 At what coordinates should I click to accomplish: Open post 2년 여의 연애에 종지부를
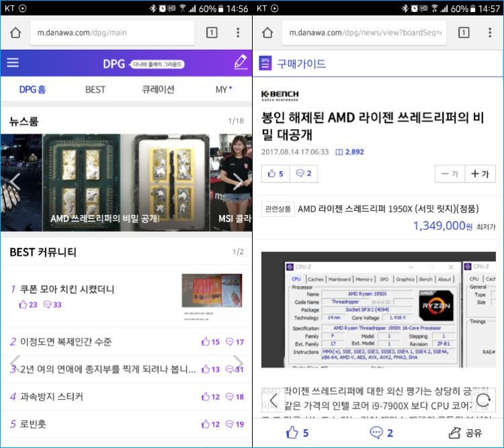(x=108, y=369)
